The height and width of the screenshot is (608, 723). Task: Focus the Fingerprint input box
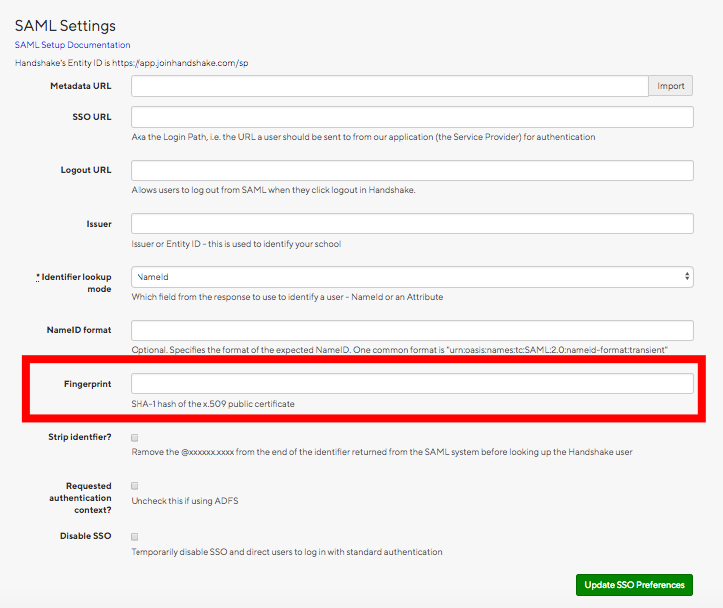click(412, 384)
